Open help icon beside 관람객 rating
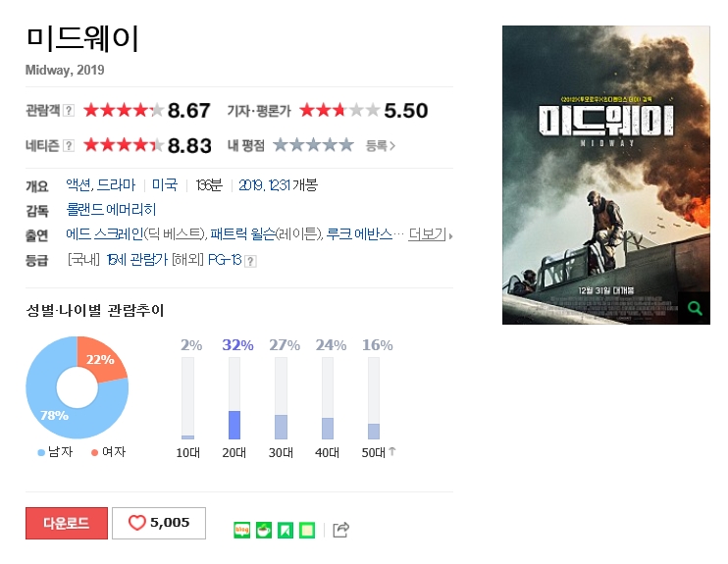The image size is (728, 564). 69,110
